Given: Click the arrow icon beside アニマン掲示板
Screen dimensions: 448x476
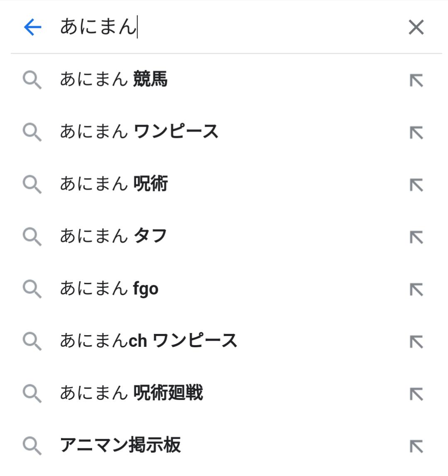Looking at the screenshot, I should [416, 446].
